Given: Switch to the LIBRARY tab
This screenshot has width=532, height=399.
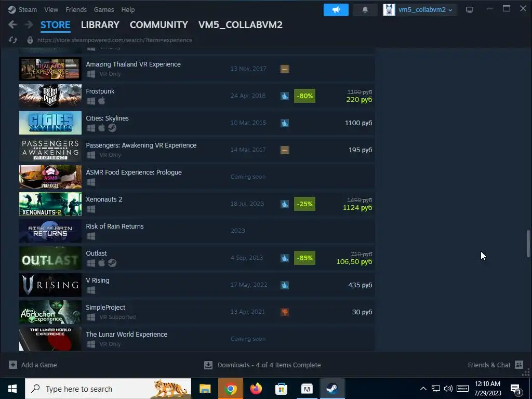Looking at the screenshot, I should pos(100,25).
